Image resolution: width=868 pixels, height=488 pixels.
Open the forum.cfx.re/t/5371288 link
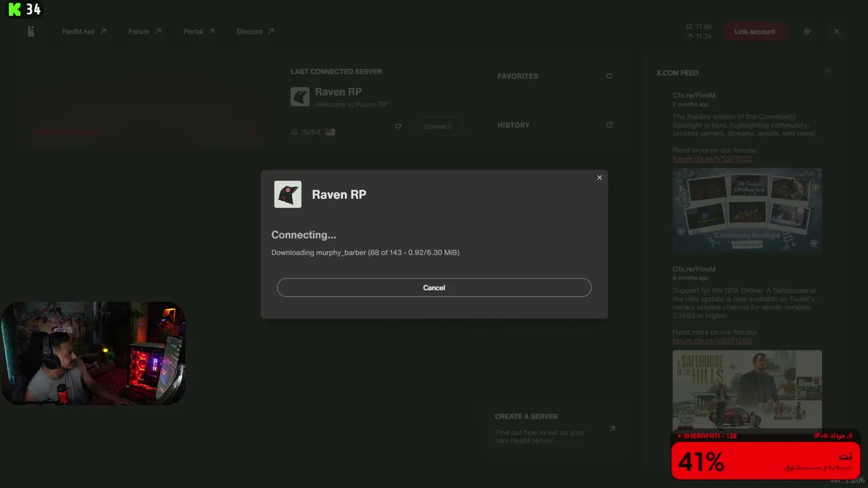click(712, 341)
